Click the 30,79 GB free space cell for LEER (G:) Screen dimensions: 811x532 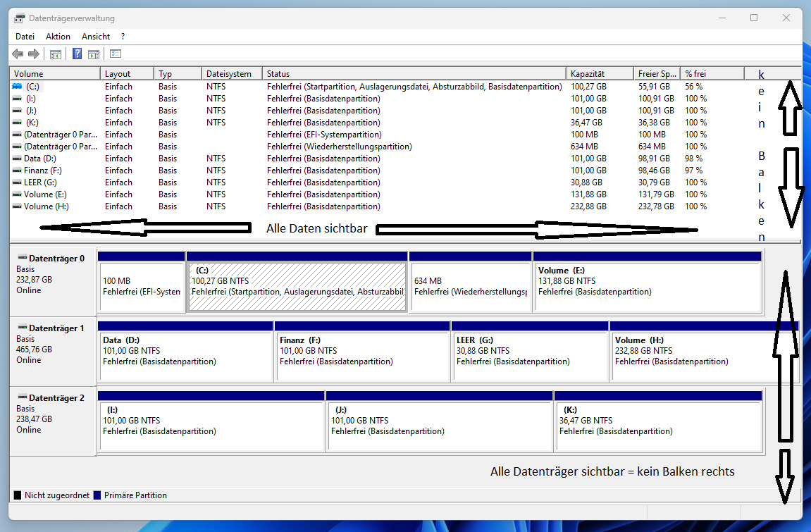pos(654,182)
